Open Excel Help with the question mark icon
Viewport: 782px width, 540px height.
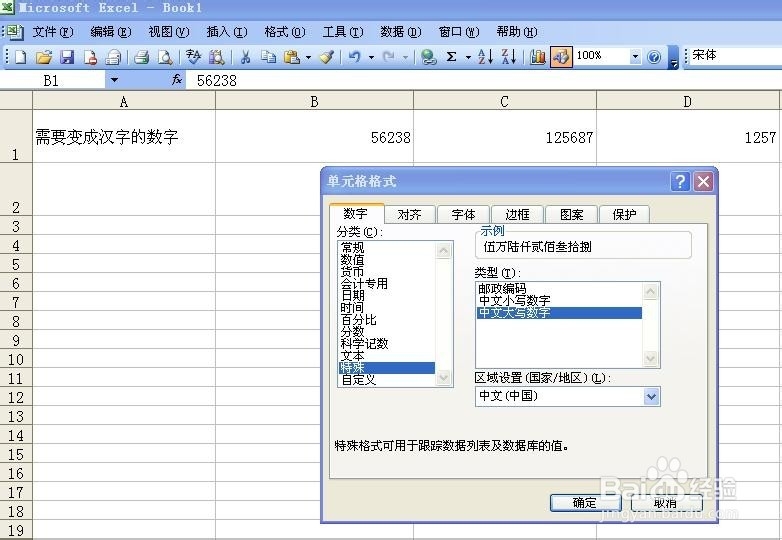coord(654,57)
